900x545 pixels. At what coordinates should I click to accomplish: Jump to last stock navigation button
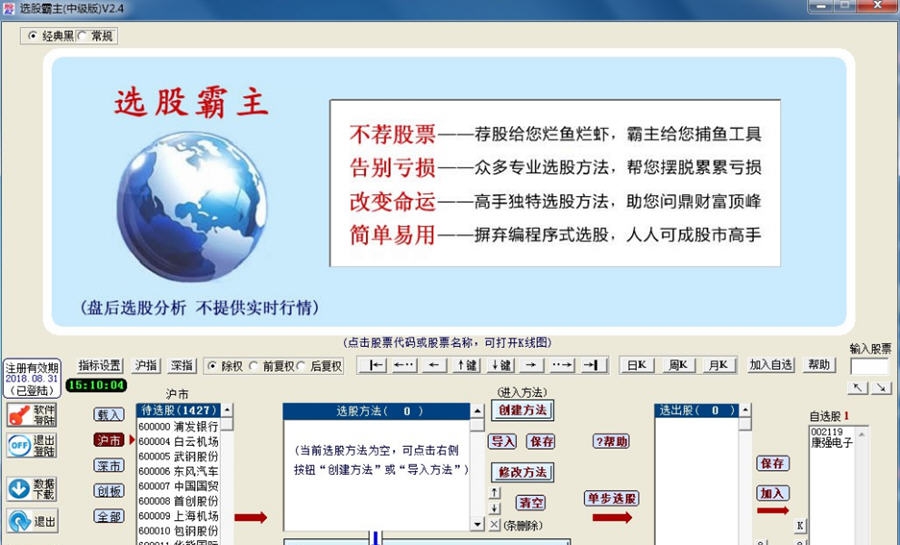[591, 365]
